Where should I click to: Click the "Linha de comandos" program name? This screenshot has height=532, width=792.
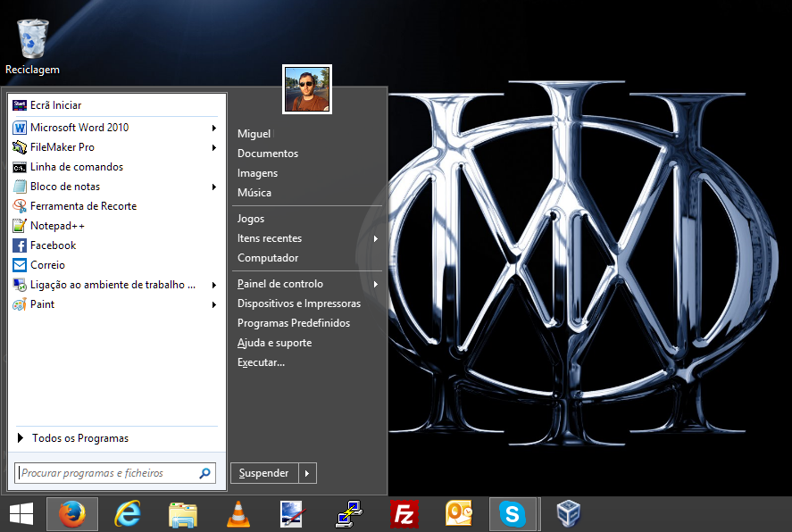77,167
